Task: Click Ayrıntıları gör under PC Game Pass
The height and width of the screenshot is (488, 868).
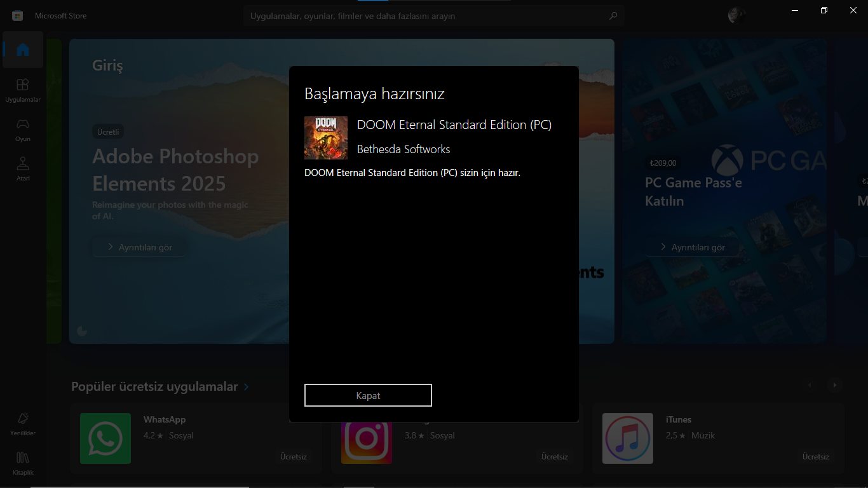Action: click(x=693, y=247)
